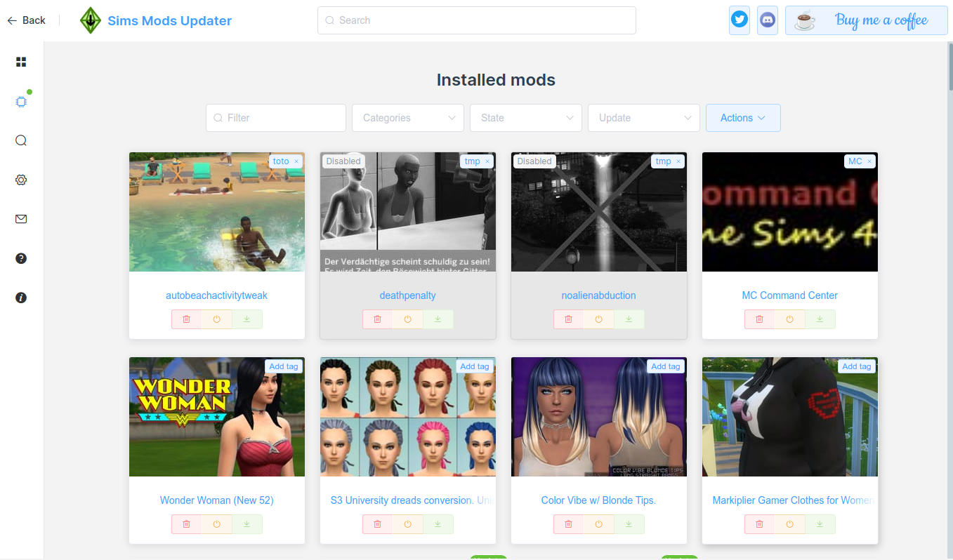Open the Wonder Woman (New 52) title link

click(216, 500)
